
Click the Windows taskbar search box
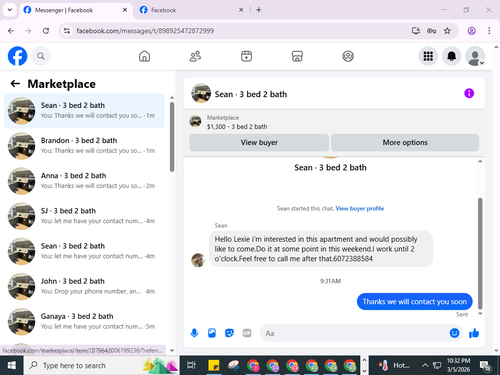click(102, 366)
